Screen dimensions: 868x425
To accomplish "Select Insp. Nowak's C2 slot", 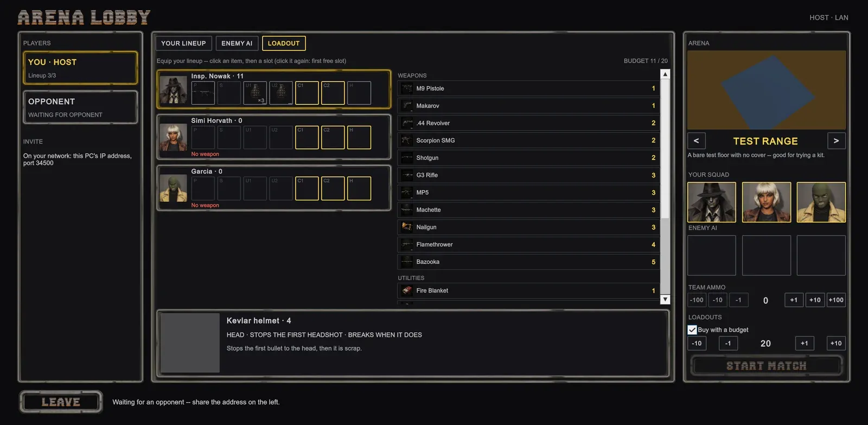I will pyautogui.click(x=333, y=93).
